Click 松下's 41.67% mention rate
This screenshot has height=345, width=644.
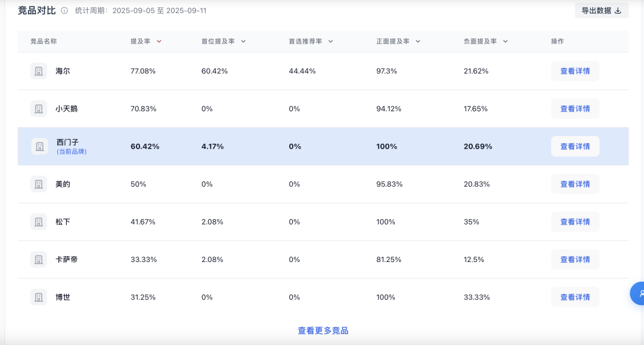[x=143, y=222]
